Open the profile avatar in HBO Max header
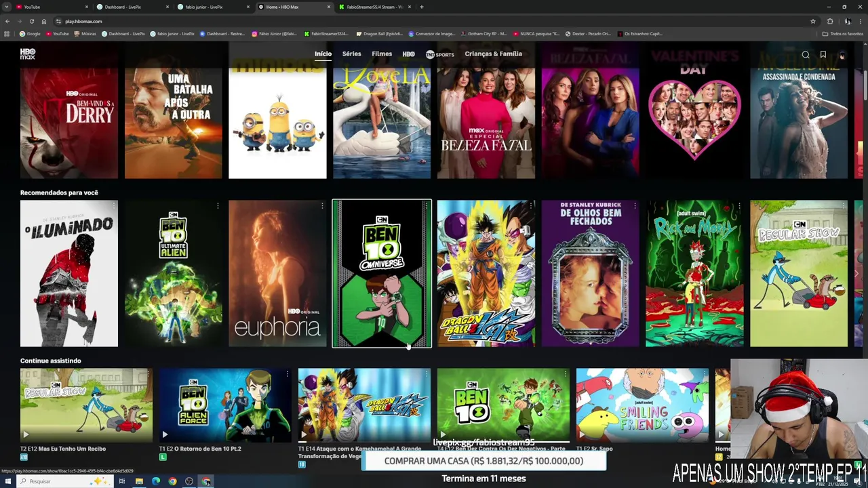 click(842, 55)
